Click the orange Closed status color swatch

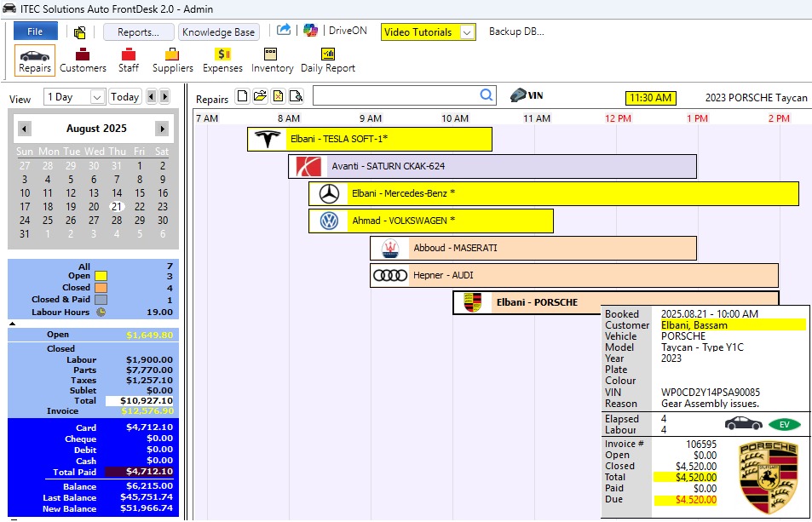tap(101, 288)
